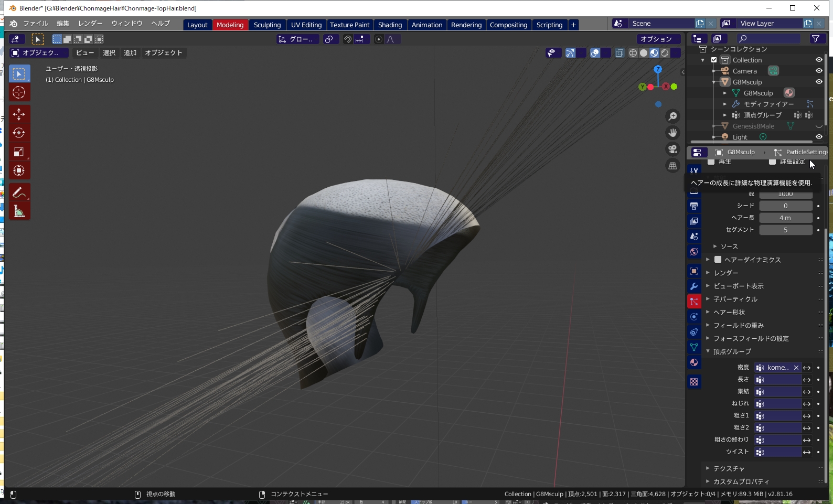This screenshot has width=833, height=504.
Task: Select the Scale tool
Action: (19, 152)
